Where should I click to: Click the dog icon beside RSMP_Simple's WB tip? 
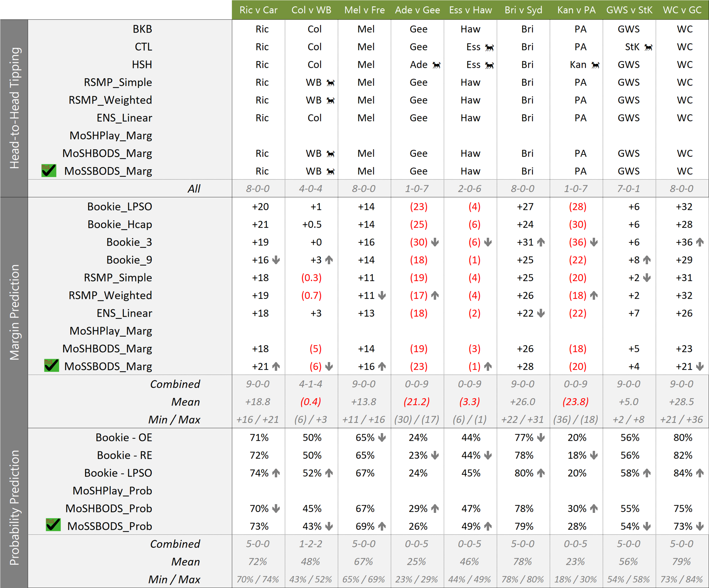click(330, 83)
